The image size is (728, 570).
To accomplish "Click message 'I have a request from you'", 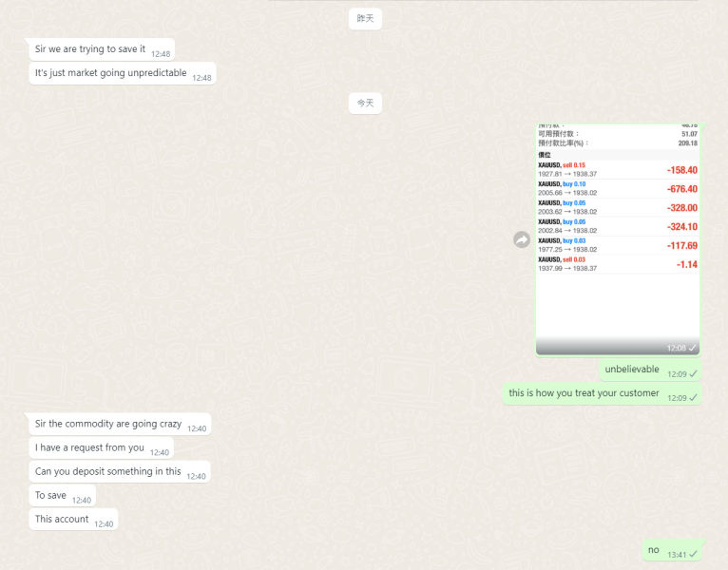I will 101,447.
